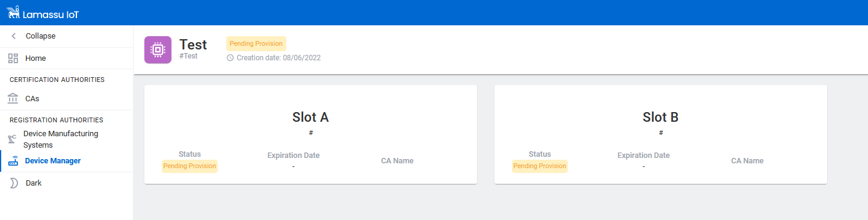Click the purple chip device icon

click(x=158, y=49)
